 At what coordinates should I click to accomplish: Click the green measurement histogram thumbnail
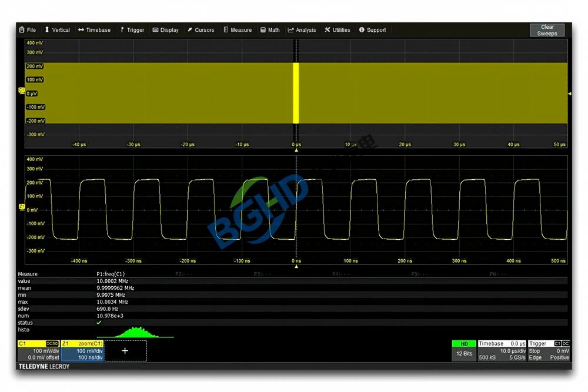pyautogui.click(x=135, y=332)
